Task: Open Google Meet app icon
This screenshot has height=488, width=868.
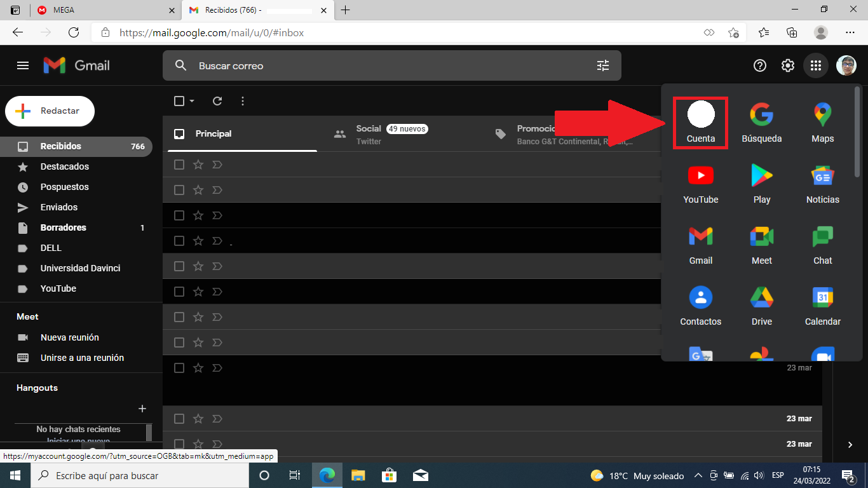Action: point(761,244)
